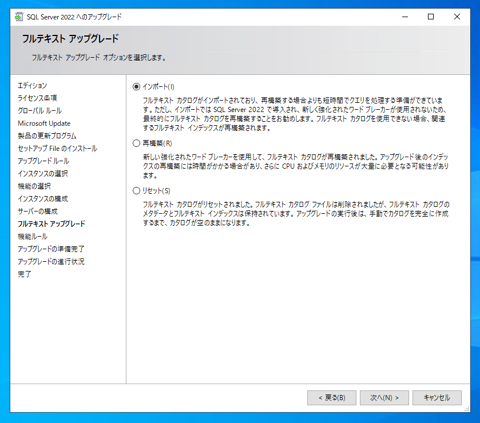The width and height of the screenshot is (480, 423).
Task: Cancel setup with the キャンセル button
Action: 437,398
